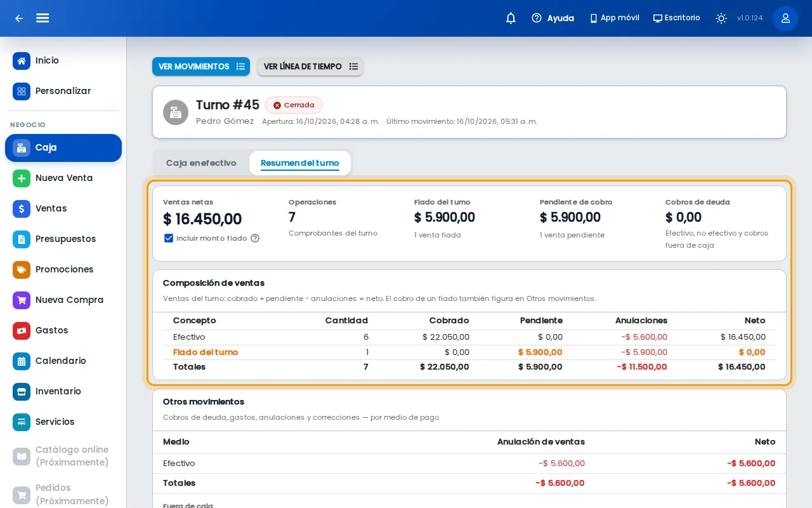Open Promociones tag icon

pyautogui.click(x=22, y=270)
